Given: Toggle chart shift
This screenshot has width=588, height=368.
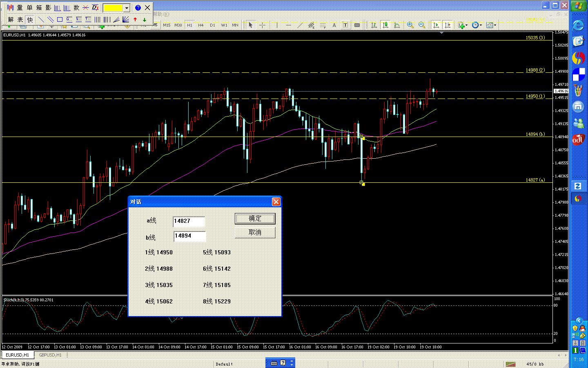Looking at the screenshot, I should (448, 25).
